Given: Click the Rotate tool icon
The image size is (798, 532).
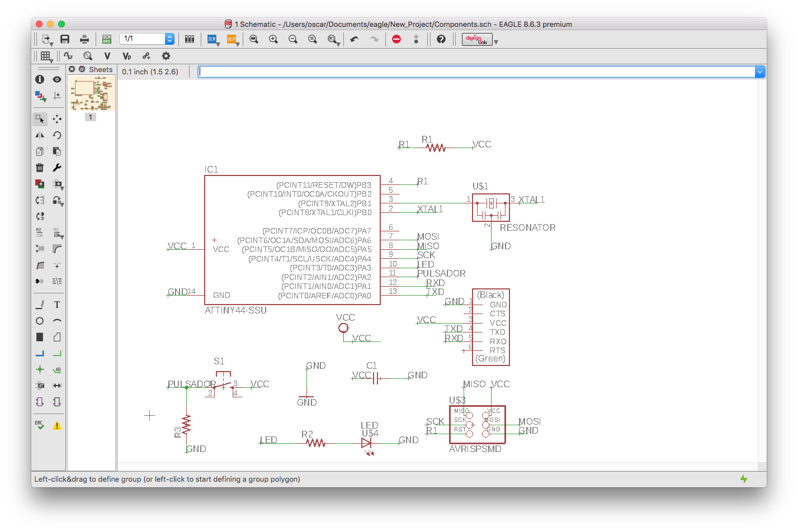Looking at the screenshot, I should click(57, 135).
